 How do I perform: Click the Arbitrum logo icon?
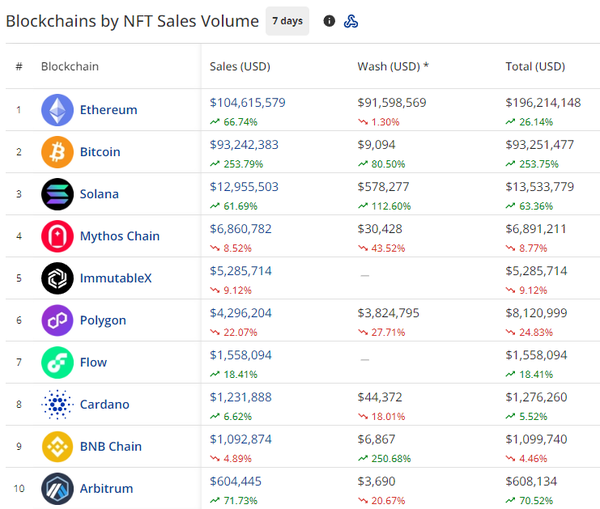click(57, 488)
